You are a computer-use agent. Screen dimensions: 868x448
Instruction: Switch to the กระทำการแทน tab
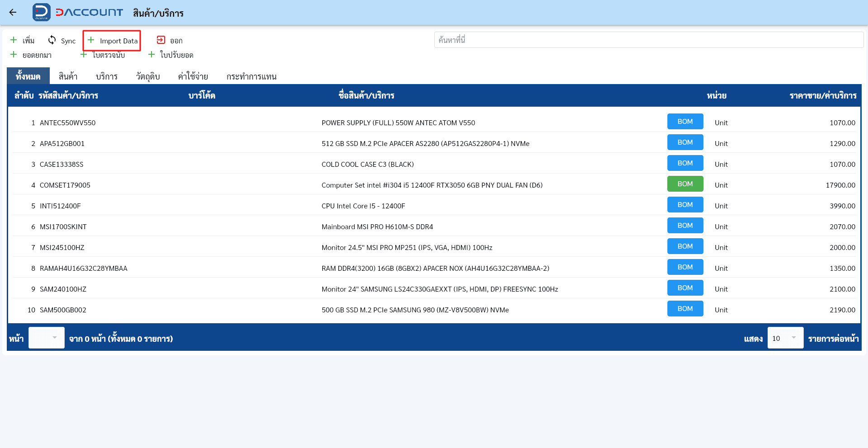tap(251, 76)
